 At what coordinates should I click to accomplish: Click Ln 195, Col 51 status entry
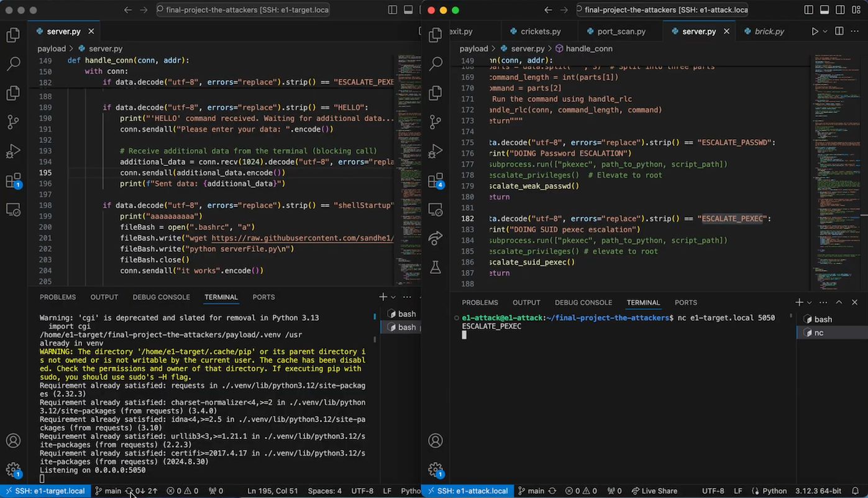(272, 491)
